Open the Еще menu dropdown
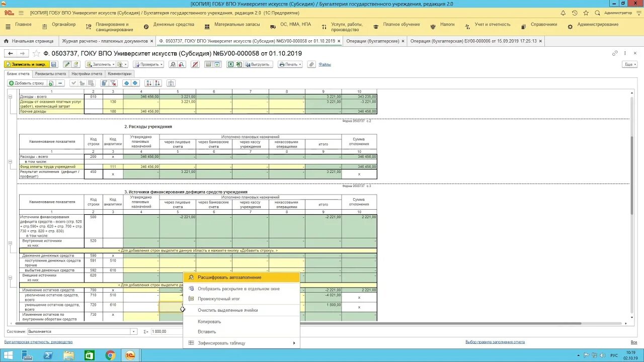The height and width of the screenshot is (362, 644). point(629,64)
